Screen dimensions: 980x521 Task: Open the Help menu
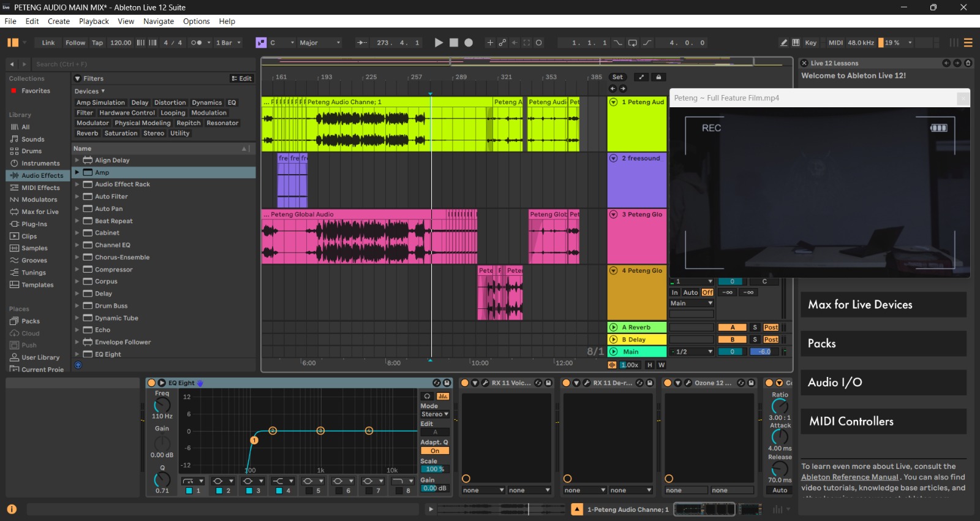coord(227,21)
